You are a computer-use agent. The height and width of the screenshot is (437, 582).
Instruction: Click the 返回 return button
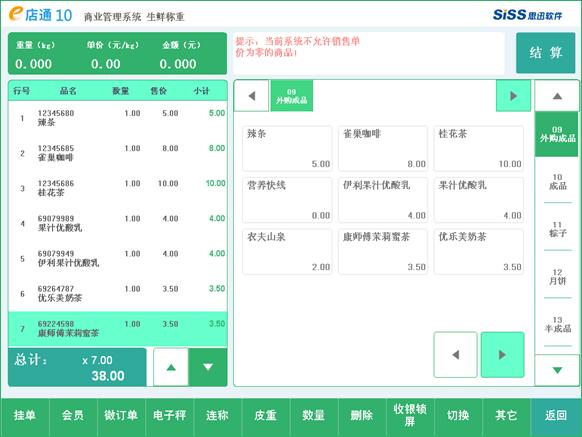pos(556,415)
